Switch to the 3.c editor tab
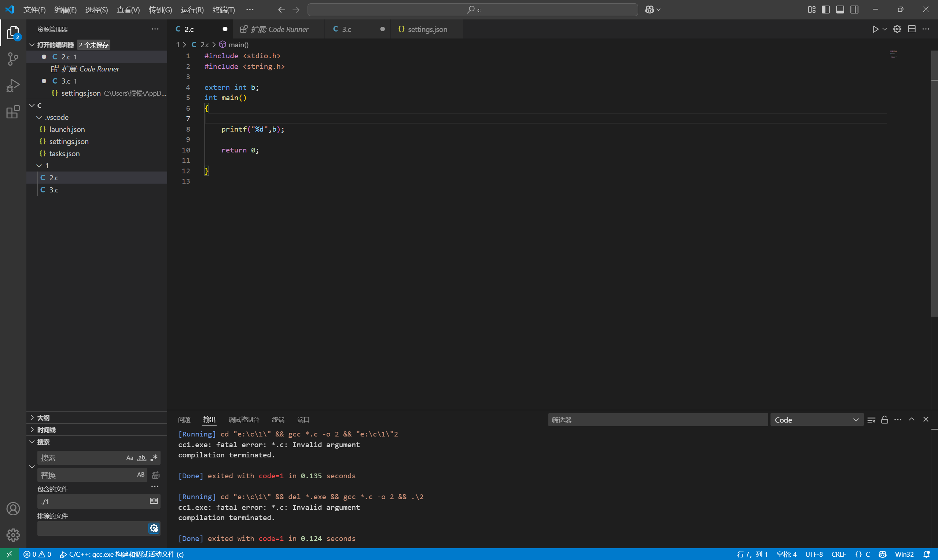 pos(346,29)
